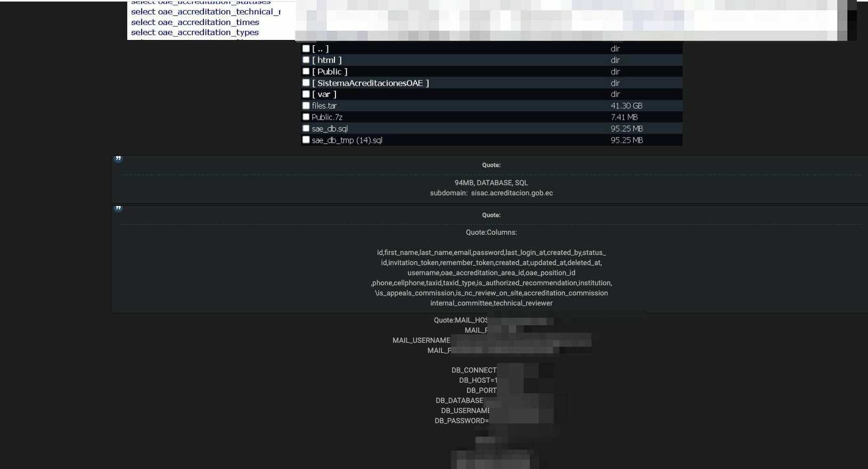Check the box for the [ .. ] parent directory
Screen dimensions: 868x469
pos(306,48)
